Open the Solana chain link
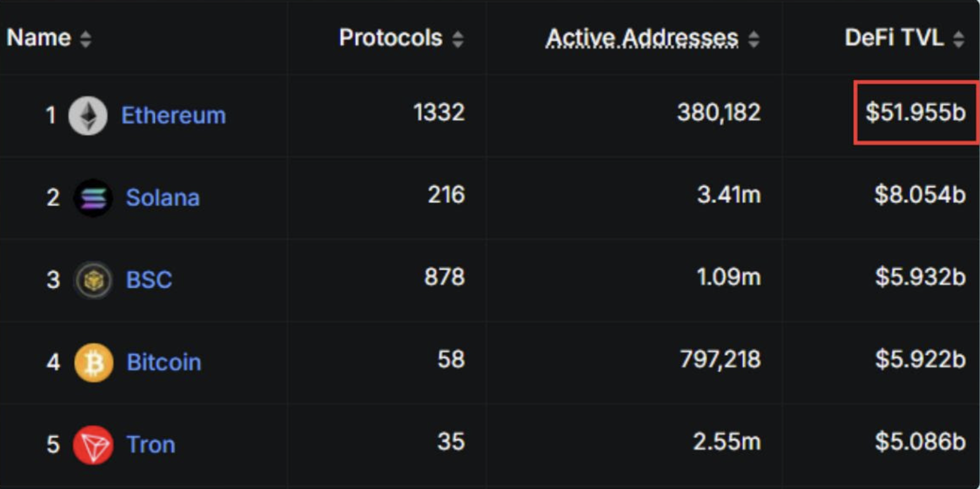The height and width of the screenshot is (489, 980). coord(162,198)
